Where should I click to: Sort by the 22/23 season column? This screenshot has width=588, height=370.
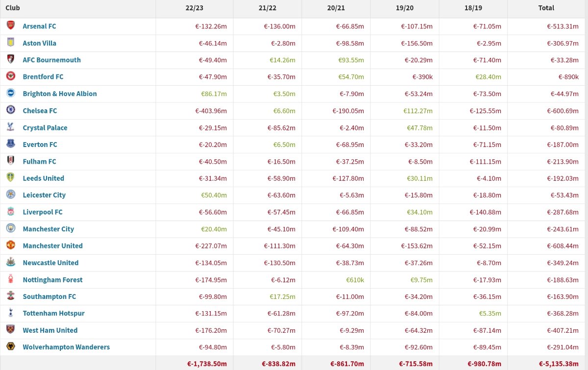(195, 8)
